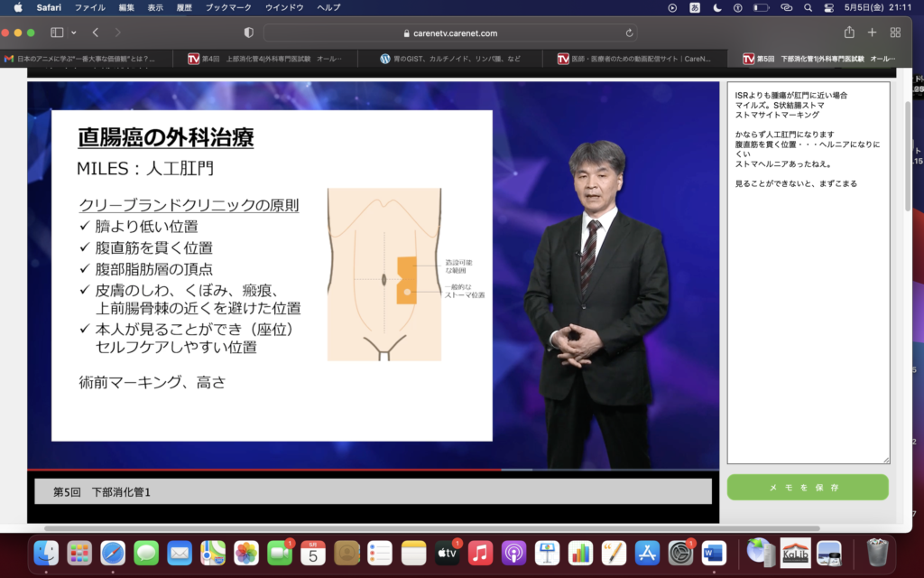Expand the sidebar chevron dropdown
This screenshot has width=924, height=578.
coord(74,33)
